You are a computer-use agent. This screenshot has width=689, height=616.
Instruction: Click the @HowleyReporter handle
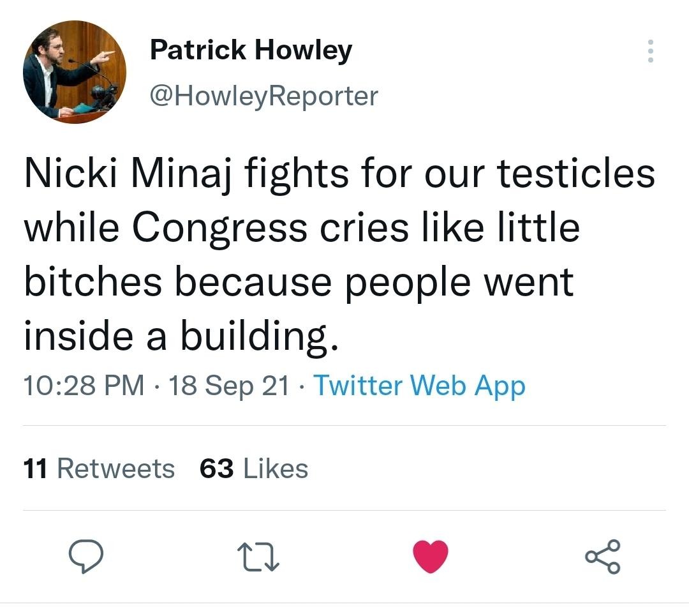[x=263, y=95]
